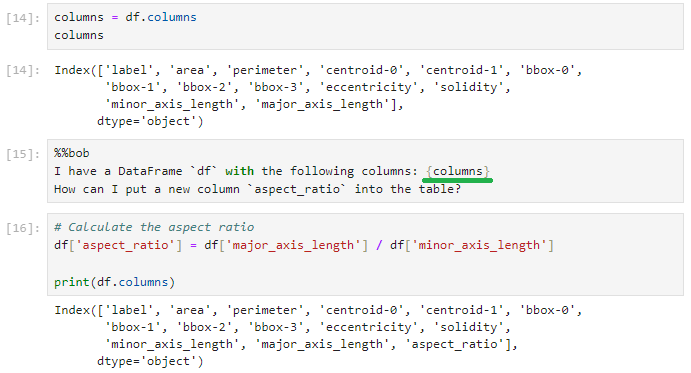Click the 'aspect_ratio' question line in cell 15
Viewport: 691px width, 373px height.
point(257,189)
